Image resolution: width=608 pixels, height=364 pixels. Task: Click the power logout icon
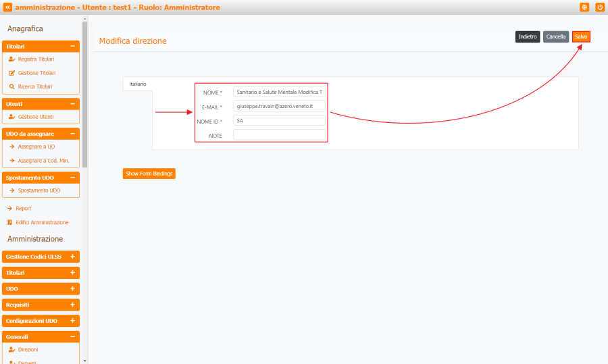point(599,7)
